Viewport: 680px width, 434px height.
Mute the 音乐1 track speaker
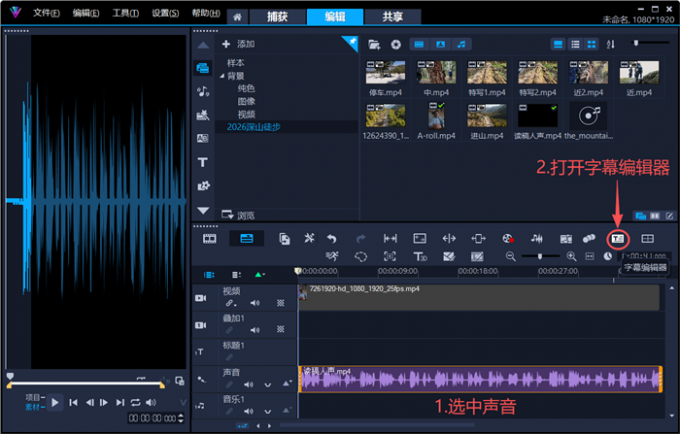[248, 411]
